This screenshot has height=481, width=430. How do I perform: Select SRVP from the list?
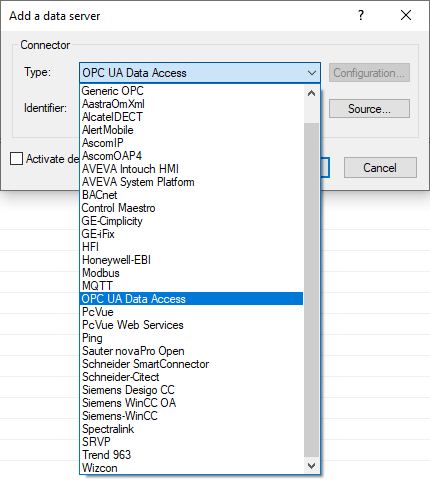click(192, 442)
